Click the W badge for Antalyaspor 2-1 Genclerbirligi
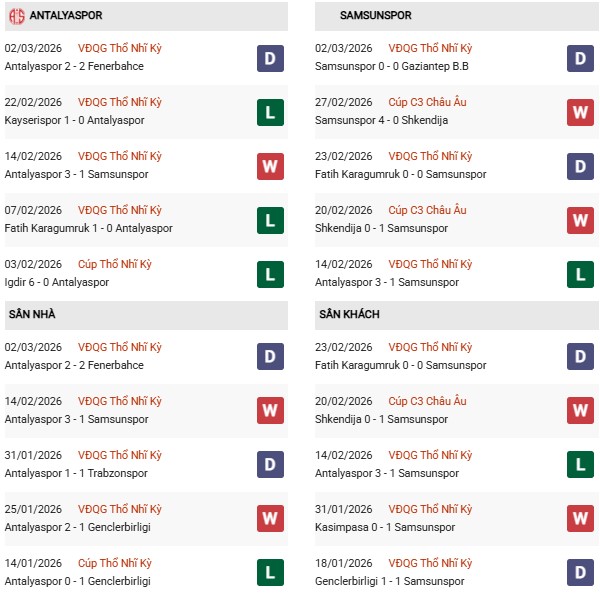Image resolution: width=600 pixels, height=596 pixels. coord(270,519)
